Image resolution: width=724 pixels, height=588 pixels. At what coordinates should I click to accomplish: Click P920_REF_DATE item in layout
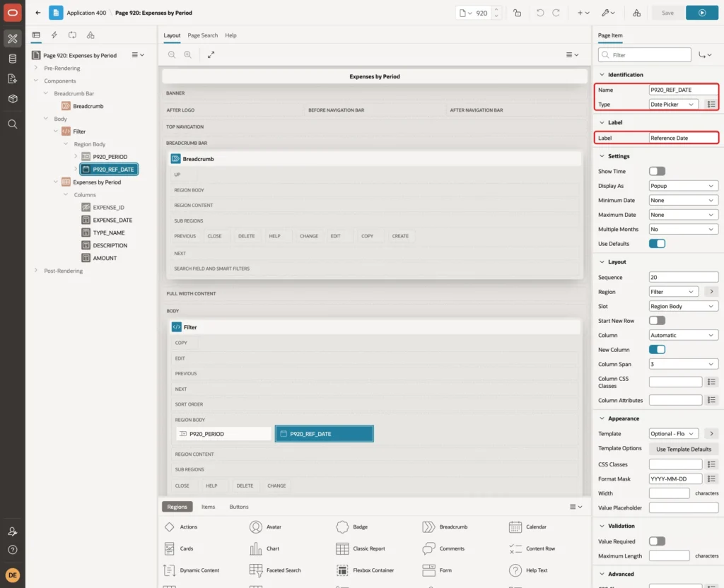324,433
